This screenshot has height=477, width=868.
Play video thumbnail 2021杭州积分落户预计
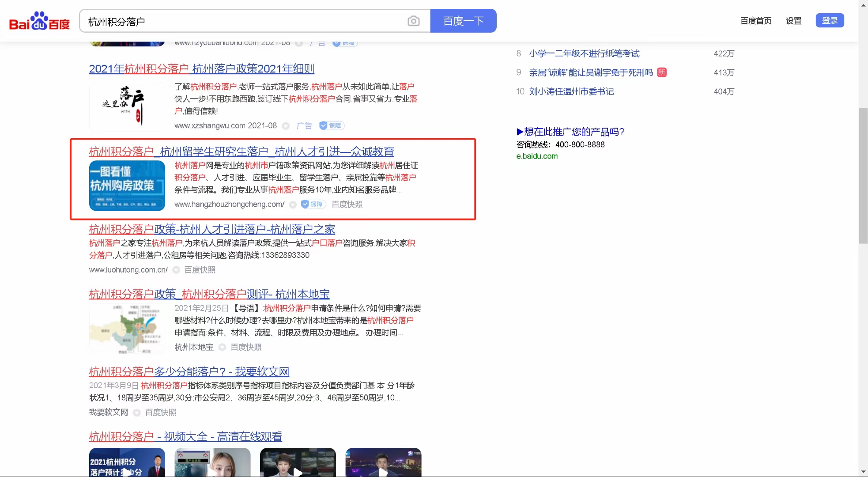tap(127, 462)
